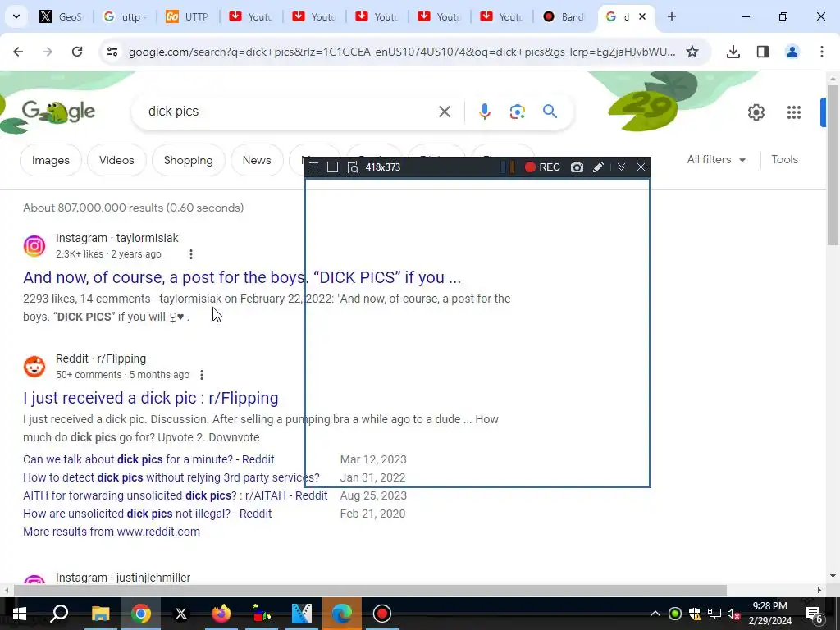Viewport: 840px width, 630px height.
Task: Click the Chrome address bar URL
Action: click(x=402, y=52)
